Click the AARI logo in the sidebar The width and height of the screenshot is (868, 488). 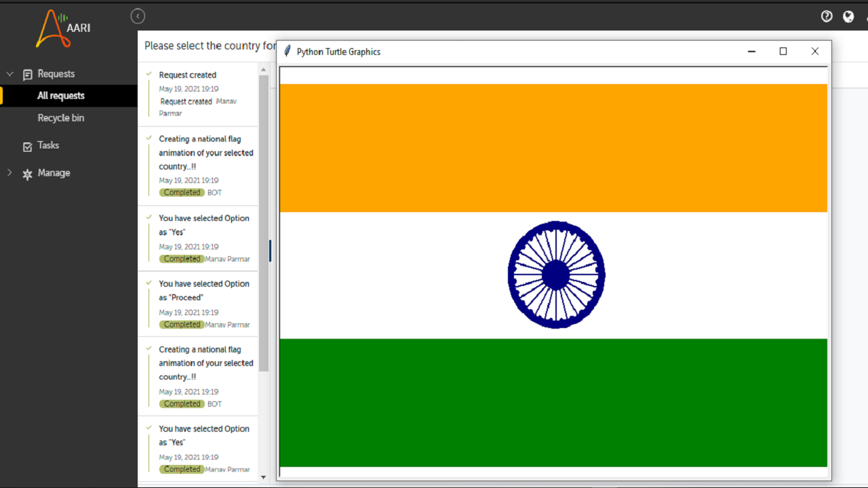coord(63,28)
